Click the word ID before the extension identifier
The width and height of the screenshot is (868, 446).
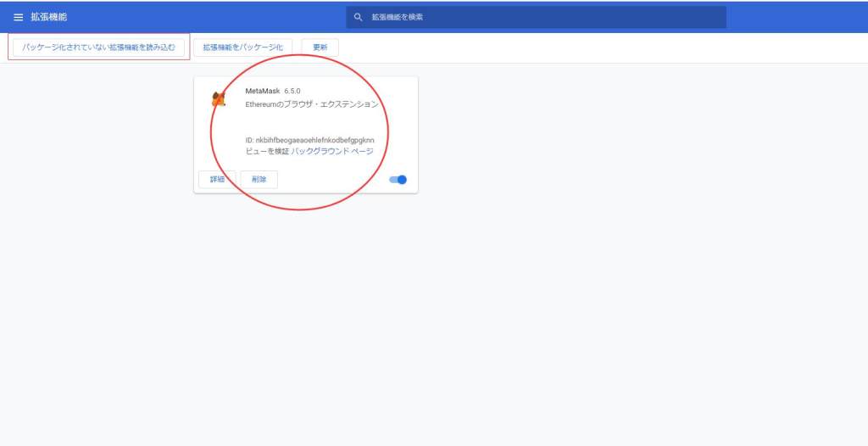[249, 139]
